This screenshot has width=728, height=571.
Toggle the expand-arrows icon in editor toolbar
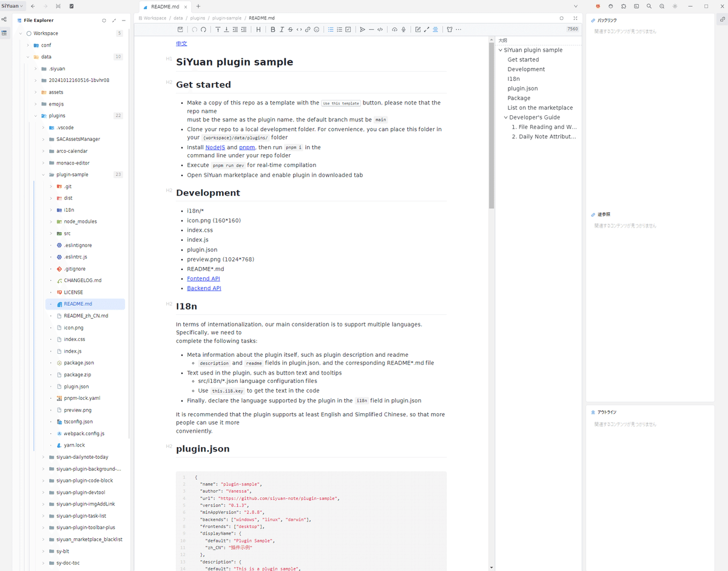(426, 29)
